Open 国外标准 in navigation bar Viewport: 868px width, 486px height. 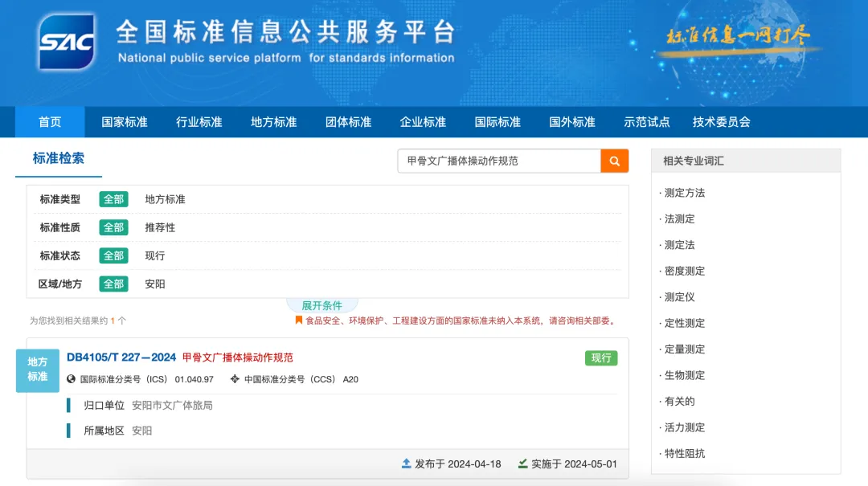(x=572, y=122)
